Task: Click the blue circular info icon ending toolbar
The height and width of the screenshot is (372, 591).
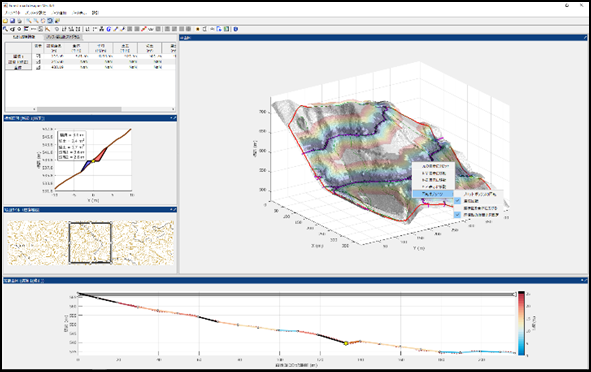Action: click(x=235, y=29)
